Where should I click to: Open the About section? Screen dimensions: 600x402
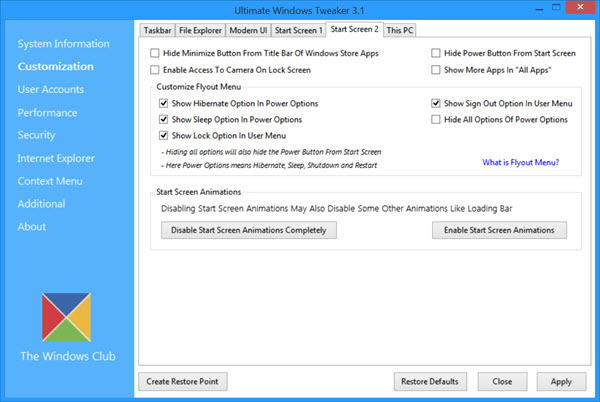coord(32,227)
